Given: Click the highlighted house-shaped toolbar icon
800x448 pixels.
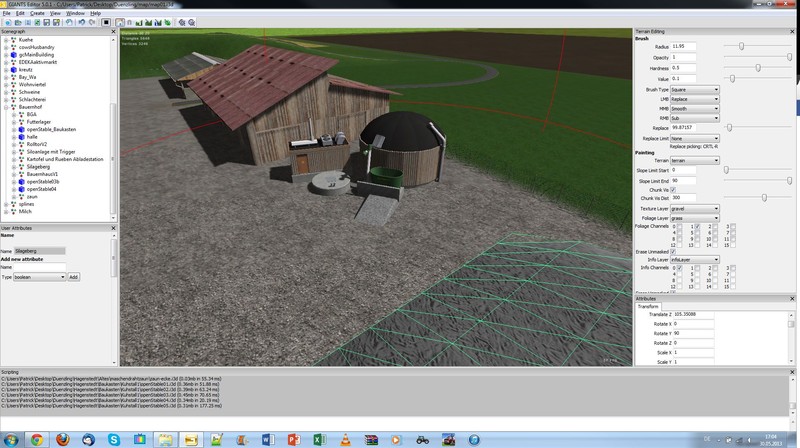Looking at the screenshot, I should pyautogui.click(x=120, y=22).
